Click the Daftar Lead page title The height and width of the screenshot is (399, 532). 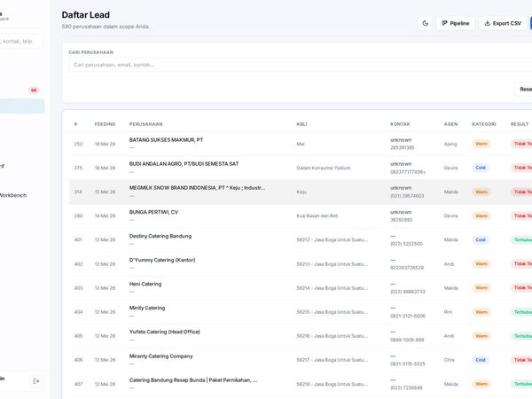85,15
